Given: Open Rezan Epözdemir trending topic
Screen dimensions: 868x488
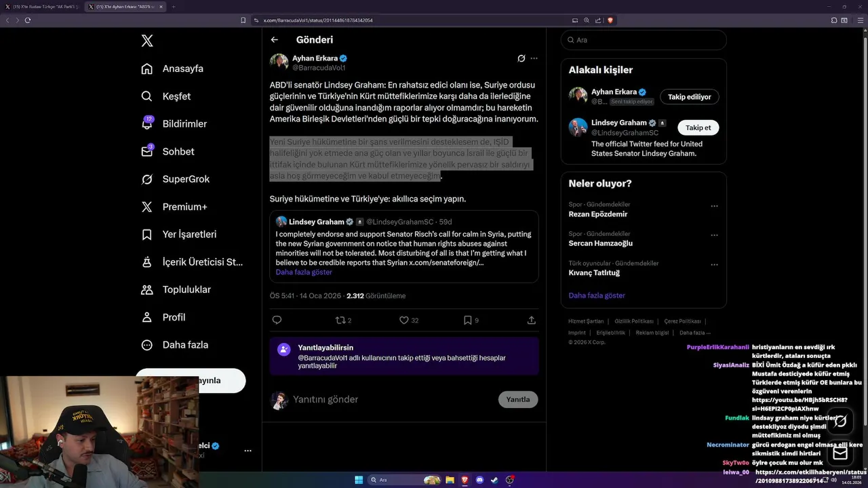Looking at the screenshot, I should click(598, 214).
